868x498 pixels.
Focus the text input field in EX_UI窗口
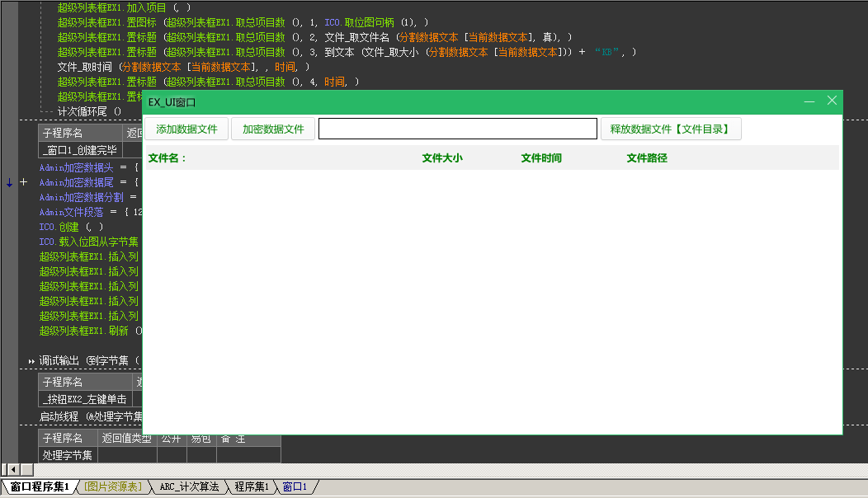tap(458, 129)
